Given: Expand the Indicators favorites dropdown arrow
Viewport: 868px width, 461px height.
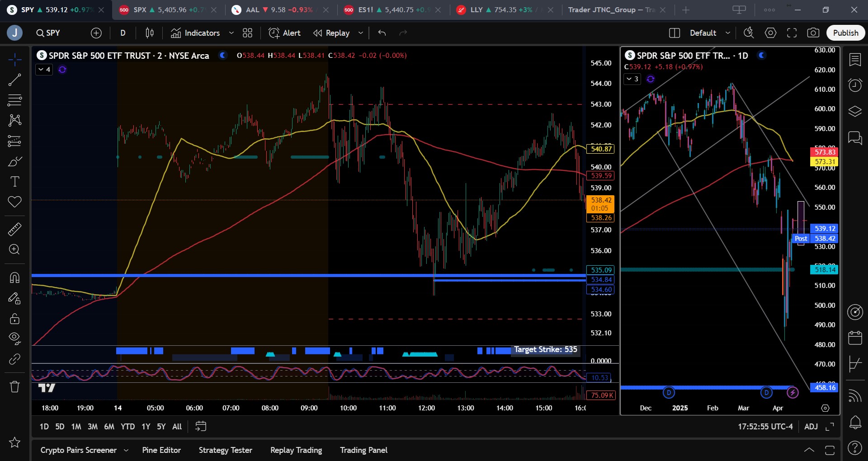Looking at the screenshot, I should [x=231, y=33].
